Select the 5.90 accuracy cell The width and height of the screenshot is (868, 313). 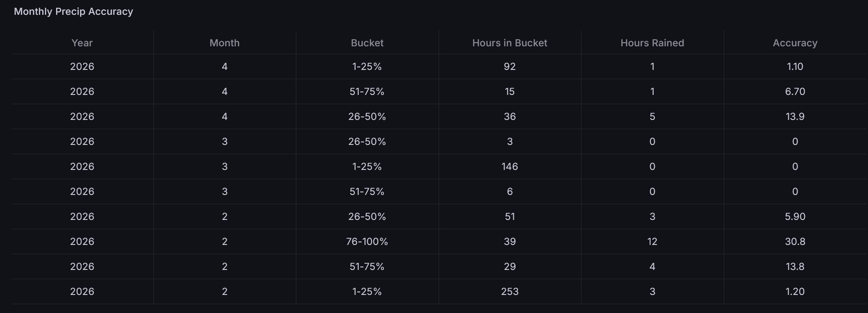click(795, 217)
